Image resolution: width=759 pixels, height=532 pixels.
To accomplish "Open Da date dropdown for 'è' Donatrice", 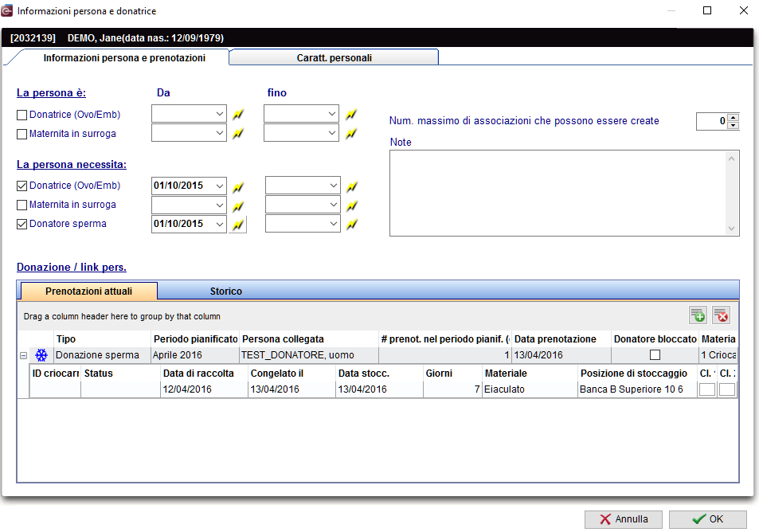I will pyautogui.click(x=220, y=114).
